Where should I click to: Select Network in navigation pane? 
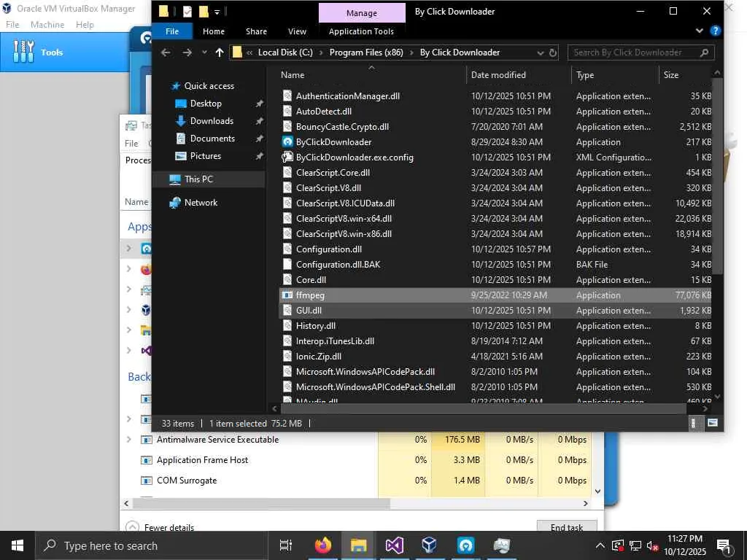pos(201,203)
